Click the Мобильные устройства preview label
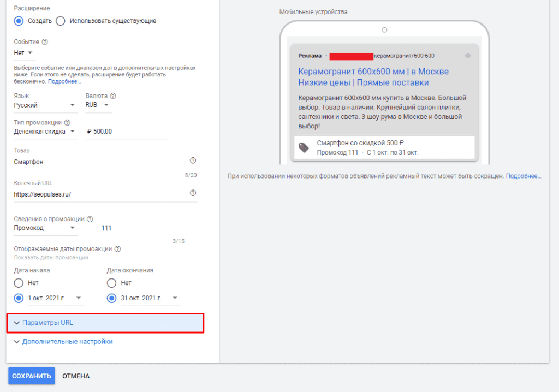This screenshot has width=559, height=392. coord(313,12)
